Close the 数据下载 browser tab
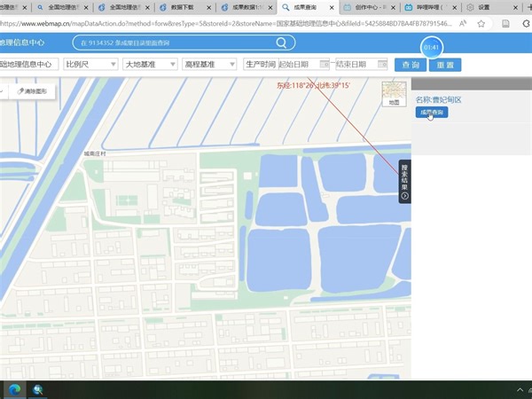Image resolution: width=532 pixels, height=399 pixels. (x=208, y=7)
